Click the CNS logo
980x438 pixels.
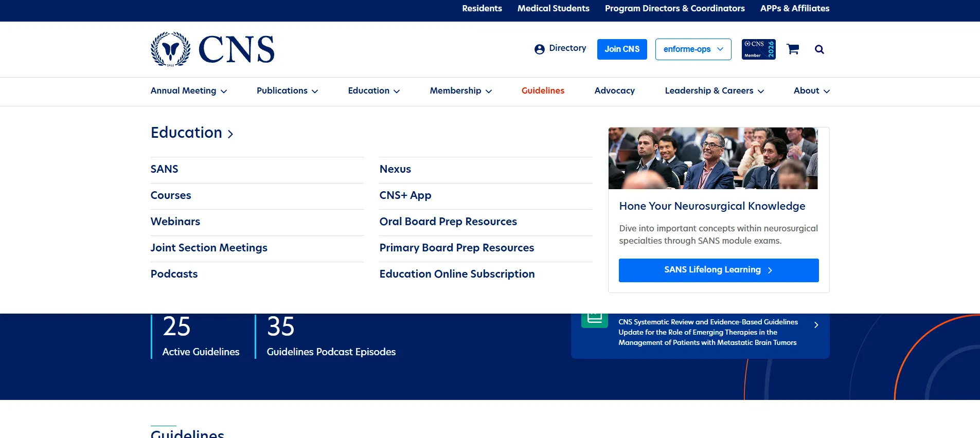pyautogui.click(x=212, y=49)
